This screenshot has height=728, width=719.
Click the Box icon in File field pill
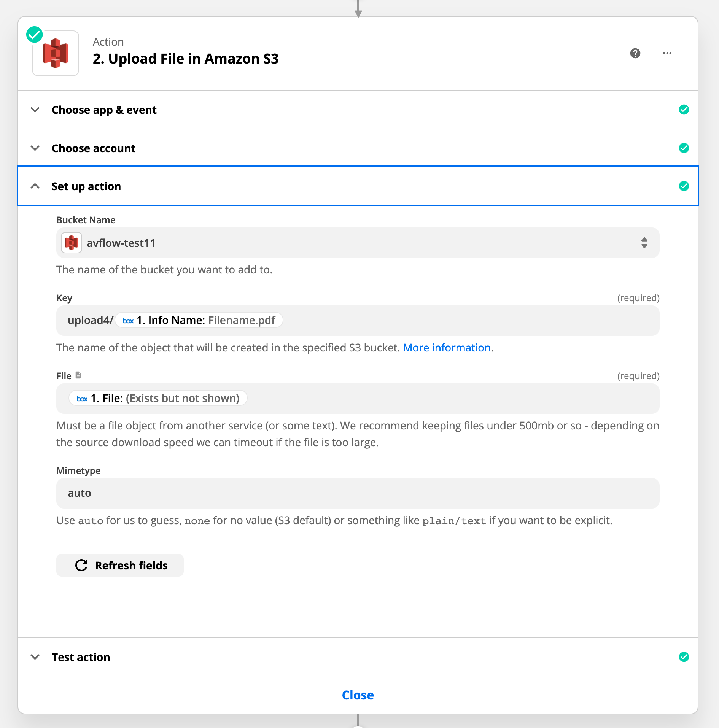(82, 399)
